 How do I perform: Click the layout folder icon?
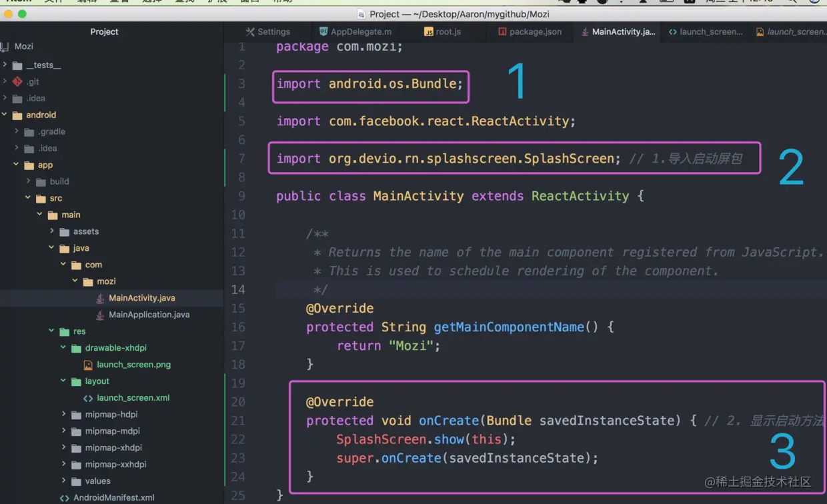point(77,381)
